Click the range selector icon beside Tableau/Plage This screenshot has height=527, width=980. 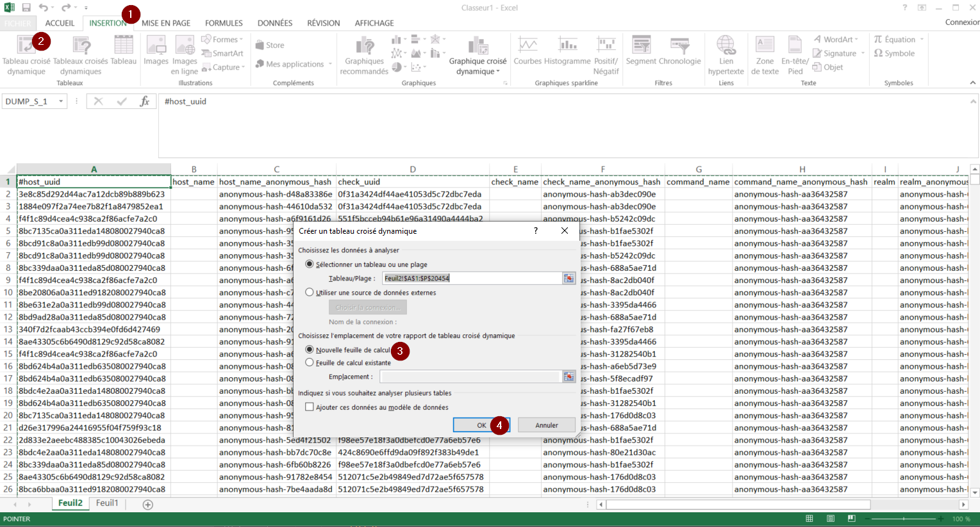(569, 279)
